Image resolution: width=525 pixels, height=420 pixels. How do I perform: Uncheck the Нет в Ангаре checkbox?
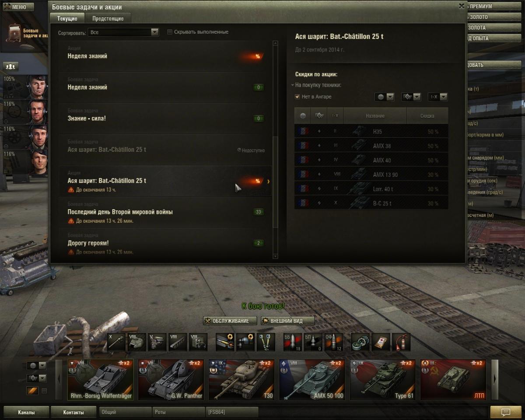point(297,97)
